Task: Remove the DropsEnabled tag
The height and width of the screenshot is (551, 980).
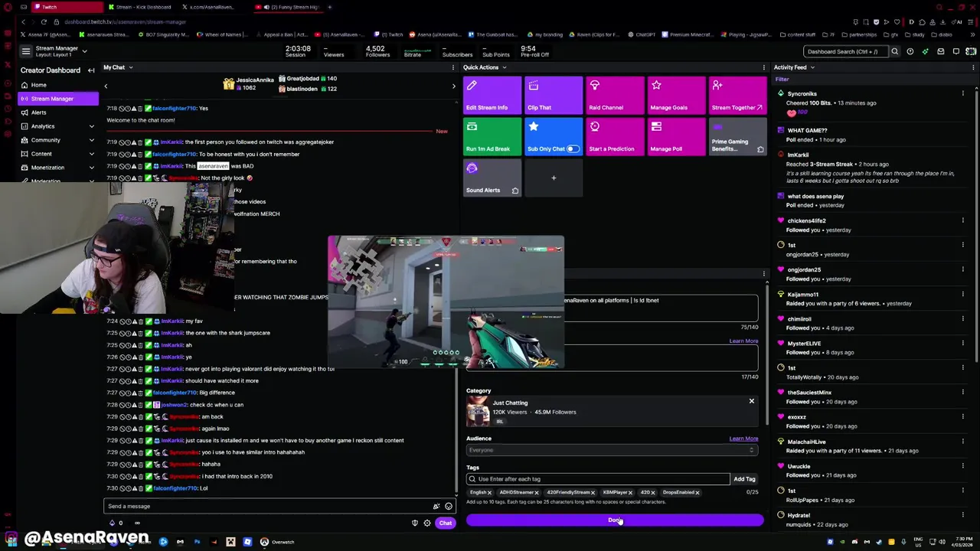Action: (697, 493)
